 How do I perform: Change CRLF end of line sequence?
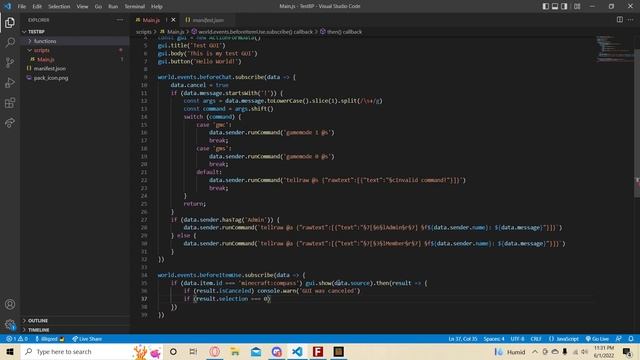coord(536,339)
